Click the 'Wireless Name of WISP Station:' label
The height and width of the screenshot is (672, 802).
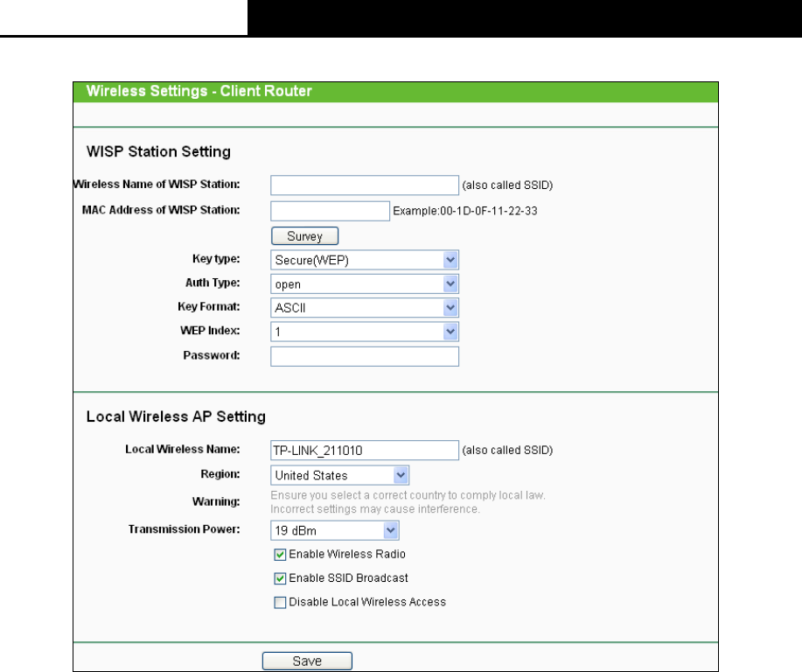pyautogui.click(x=157, y=185)
